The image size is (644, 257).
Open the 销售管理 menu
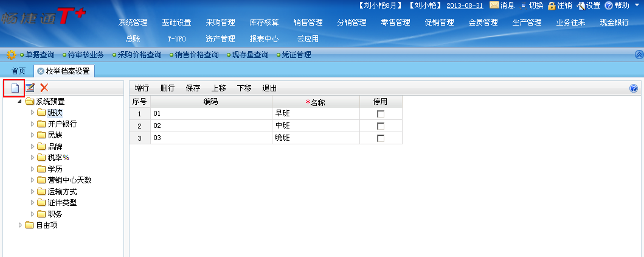pos(308,23)
